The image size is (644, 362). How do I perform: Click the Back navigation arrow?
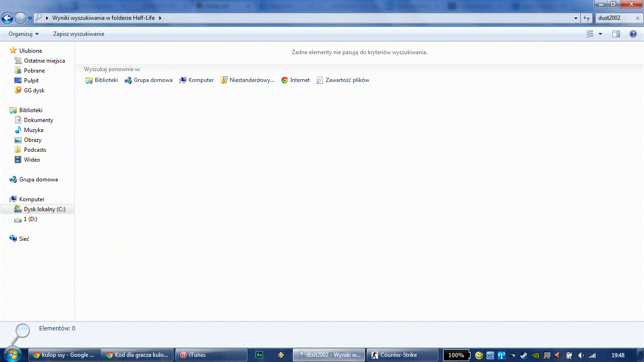(8, 18)
